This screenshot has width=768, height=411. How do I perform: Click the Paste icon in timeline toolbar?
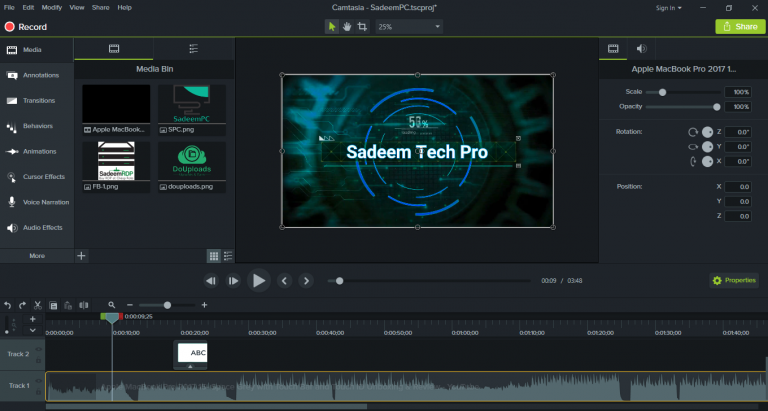[68, 305]
